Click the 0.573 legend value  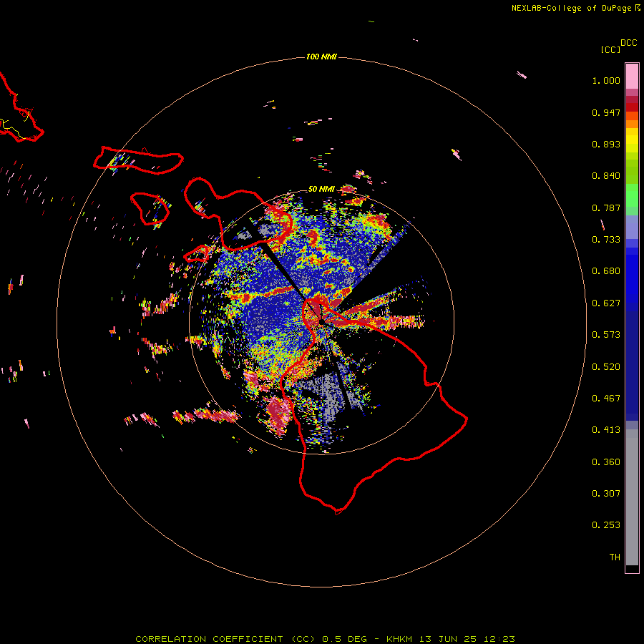(606, 335)
